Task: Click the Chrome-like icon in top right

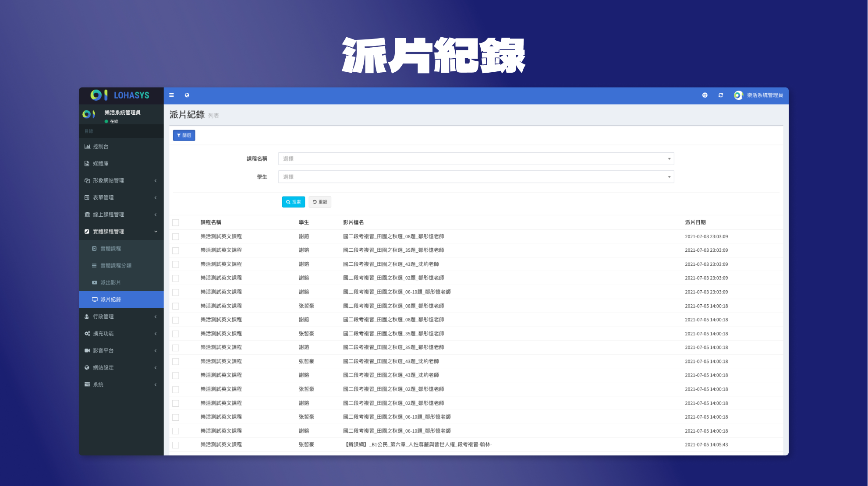Action: (x=705, y=95)
